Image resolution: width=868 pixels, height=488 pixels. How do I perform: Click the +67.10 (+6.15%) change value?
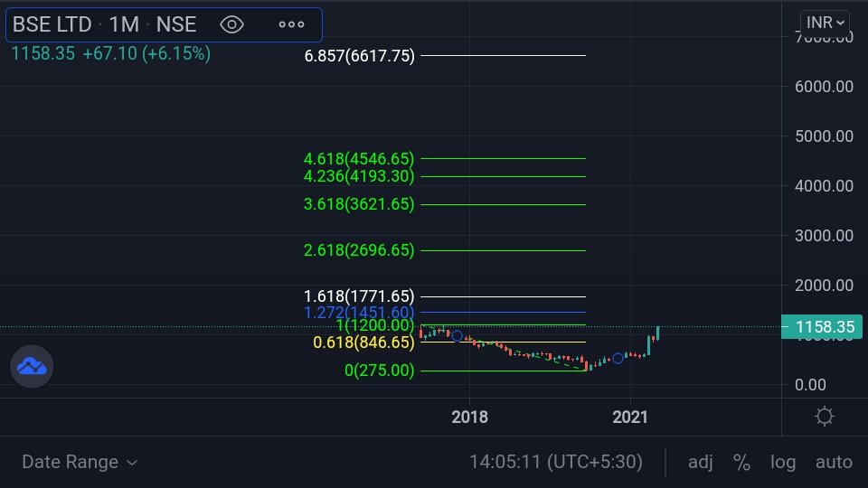146,53
